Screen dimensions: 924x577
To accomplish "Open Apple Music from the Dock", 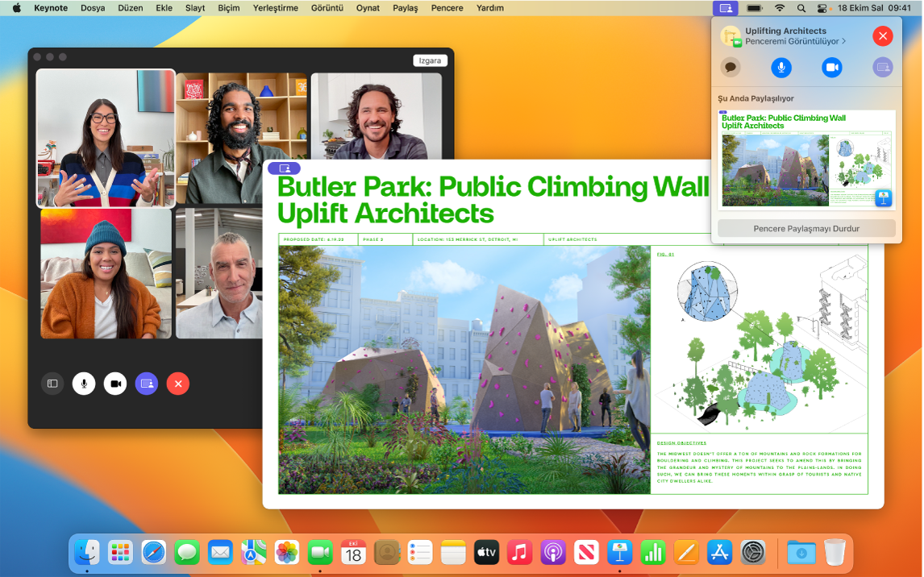I will point(519,553).
